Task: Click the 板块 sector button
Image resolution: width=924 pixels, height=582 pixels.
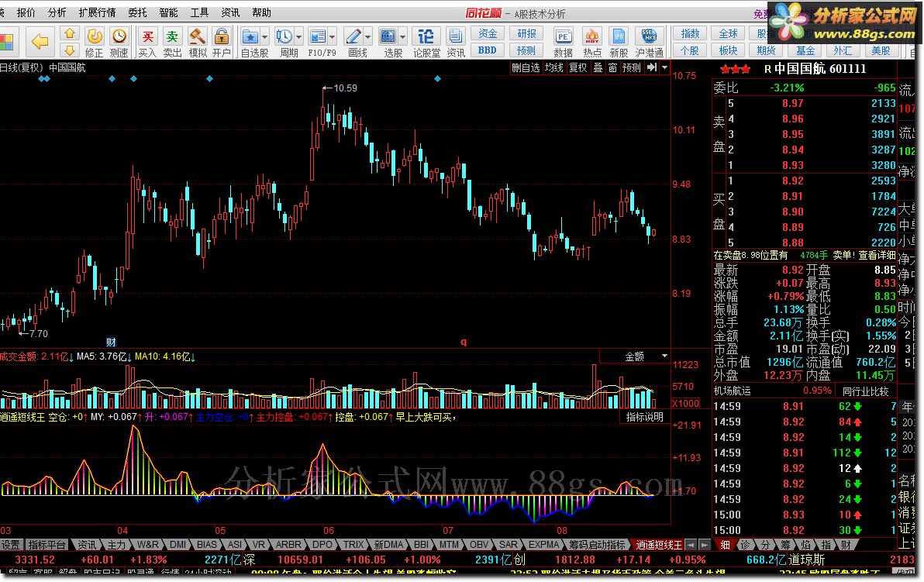Action: [x=729, y=50]
